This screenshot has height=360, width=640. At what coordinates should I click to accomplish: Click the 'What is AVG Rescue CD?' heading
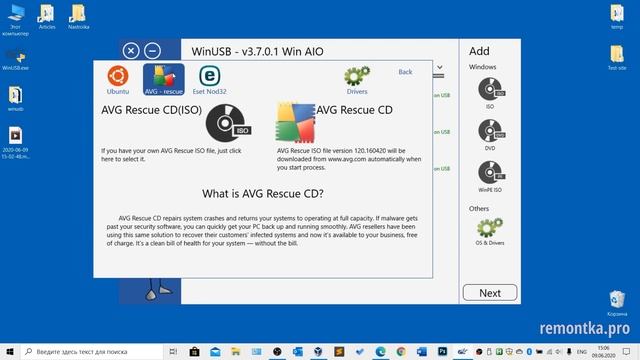coord(263,193)
